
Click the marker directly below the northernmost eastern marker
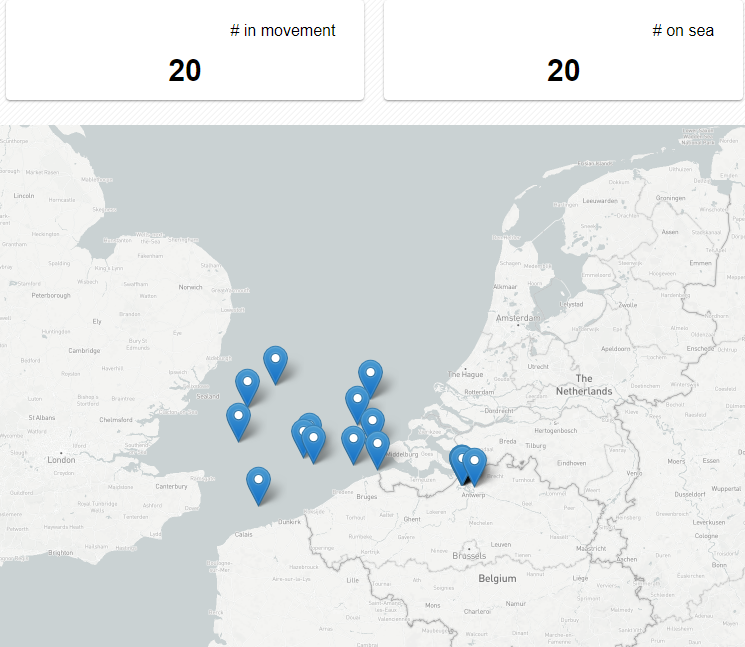(x=357, y=401)
